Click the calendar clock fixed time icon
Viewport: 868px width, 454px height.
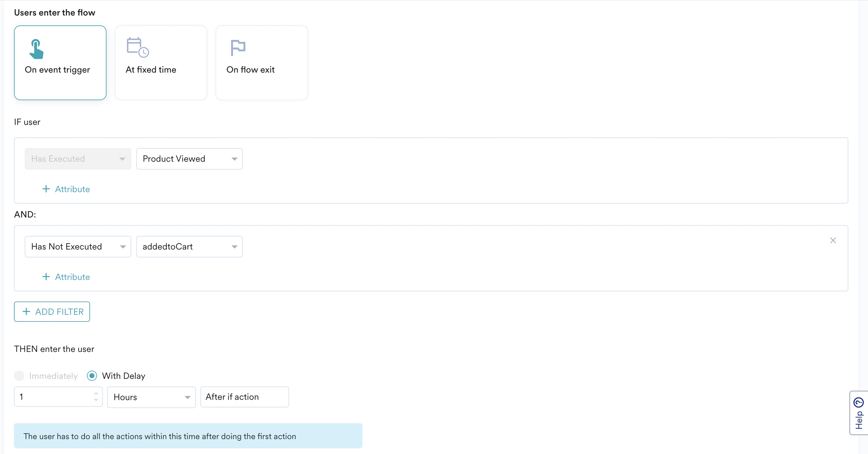tap(138, 48)
